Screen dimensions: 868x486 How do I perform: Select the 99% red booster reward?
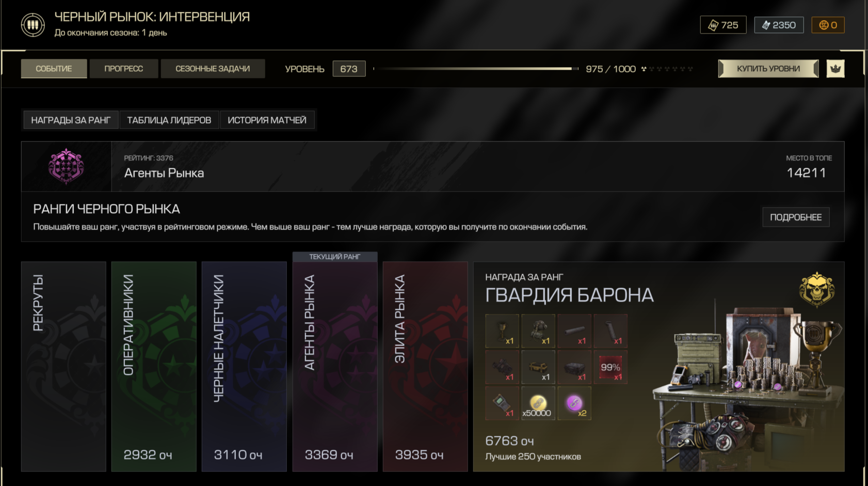point(610,367)
